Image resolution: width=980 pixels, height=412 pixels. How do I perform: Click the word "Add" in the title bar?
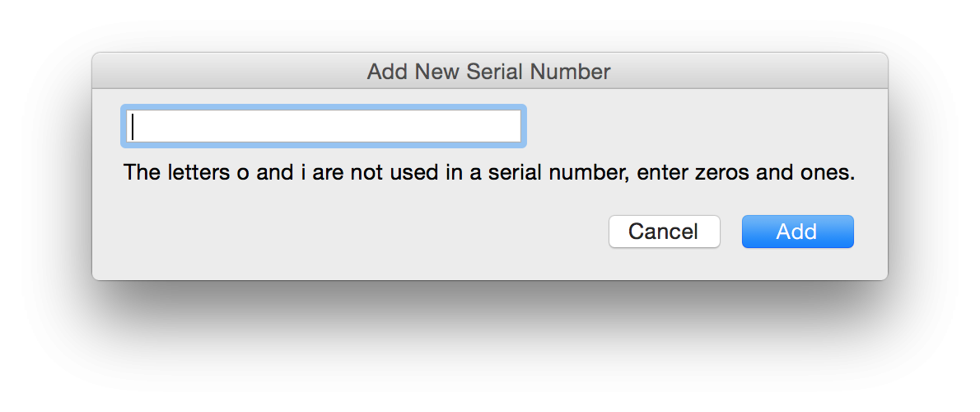387,72
